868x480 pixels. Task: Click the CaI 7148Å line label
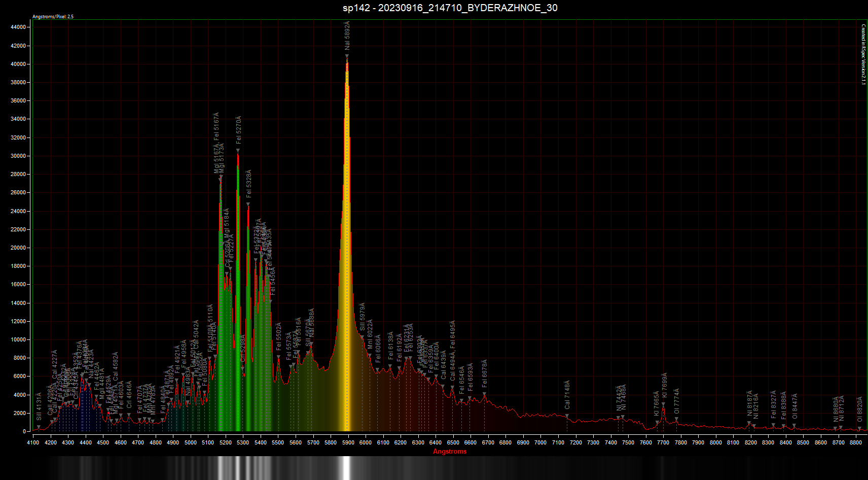point(567,395)
